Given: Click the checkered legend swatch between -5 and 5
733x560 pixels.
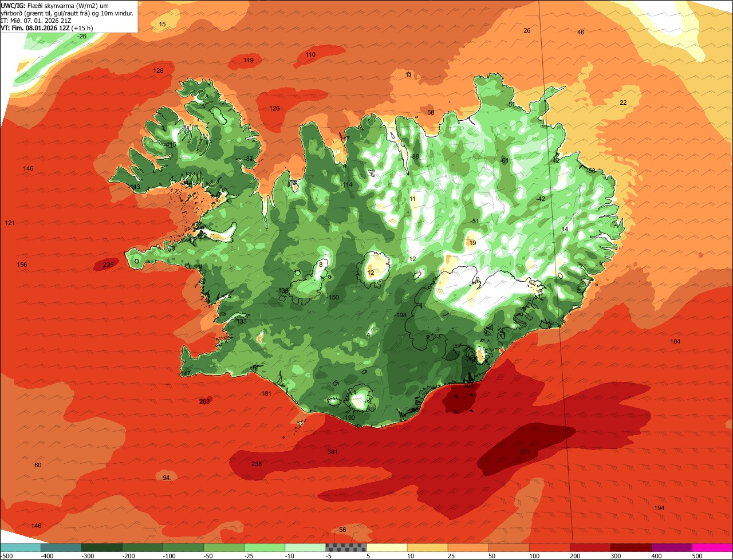Looking at the screenshot, I should click(346, 548).
